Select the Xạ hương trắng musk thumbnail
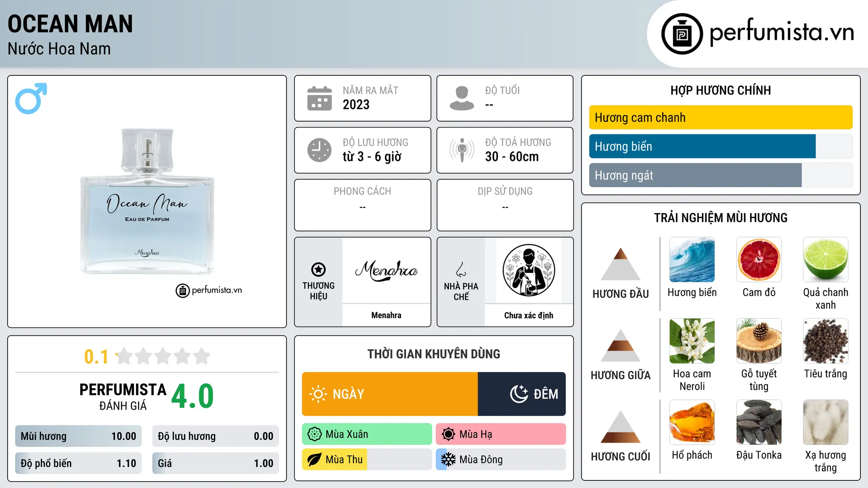The height and width of the screenshot is (488, 868). tap(826, 422)
